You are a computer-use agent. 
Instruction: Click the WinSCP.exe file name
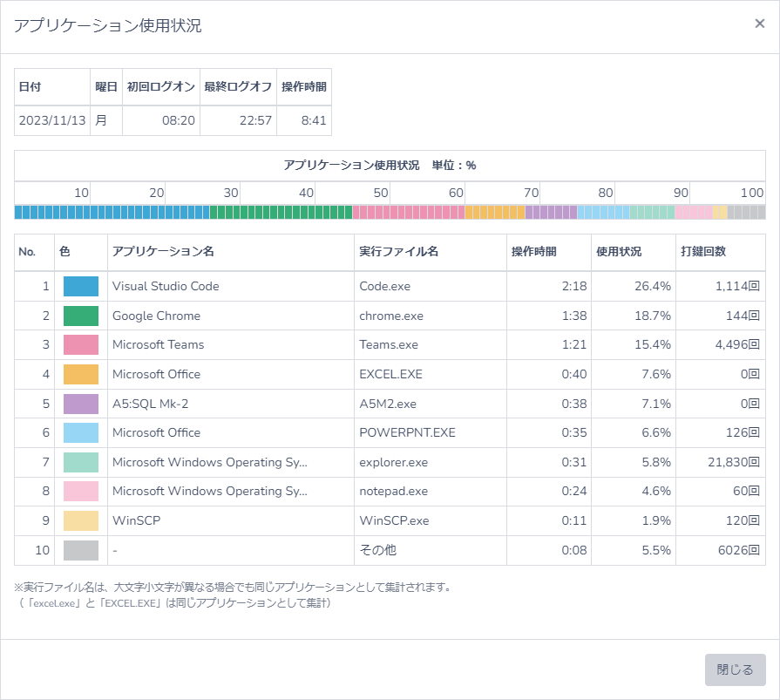[394, 521]
